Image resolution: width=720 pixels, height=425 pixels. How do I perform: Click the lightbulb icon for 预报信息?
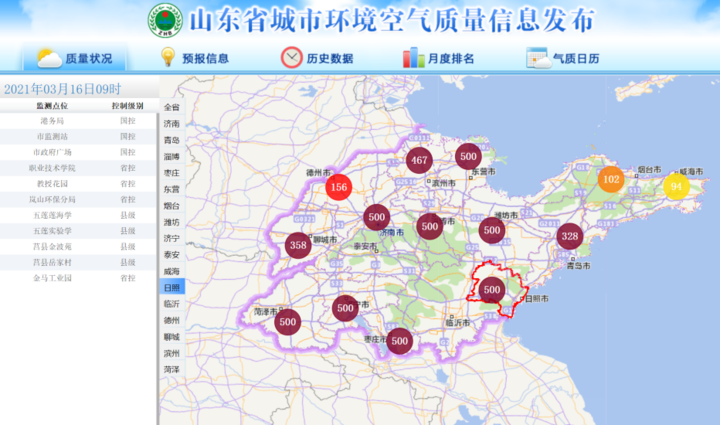[168, 58]
